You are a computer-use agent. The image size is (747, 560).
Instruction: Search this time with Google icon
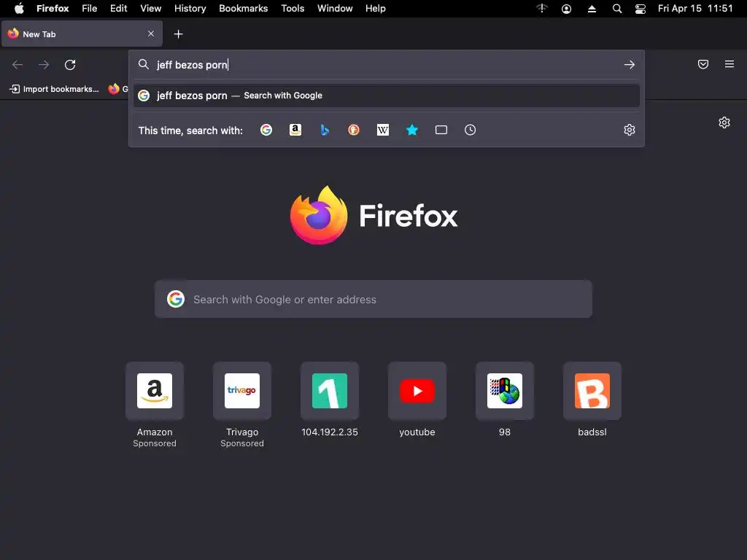click(x=266, y=130)
